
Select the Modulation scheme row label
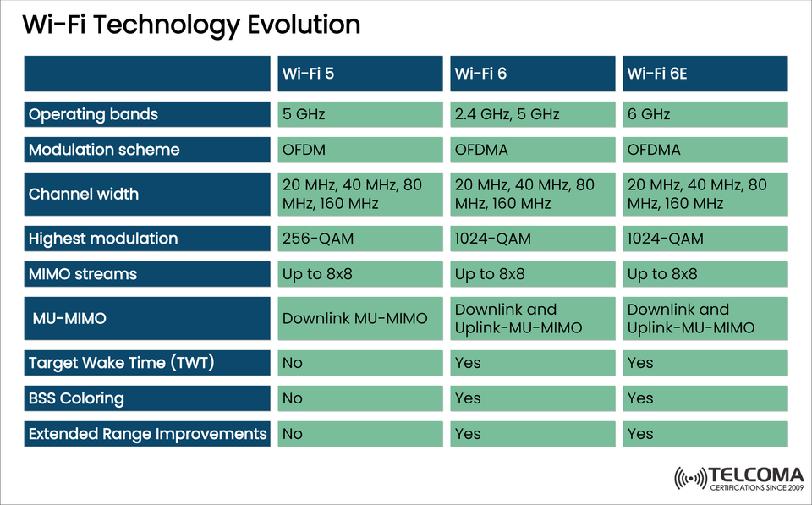(147, 150)
